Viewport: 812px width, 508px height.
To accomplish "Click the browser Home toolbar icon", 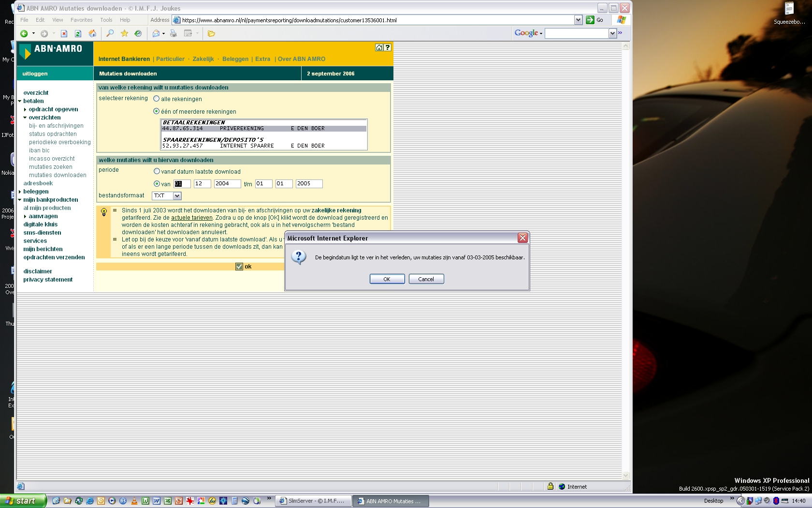I will pyautogui.click(x=92, y=33).
